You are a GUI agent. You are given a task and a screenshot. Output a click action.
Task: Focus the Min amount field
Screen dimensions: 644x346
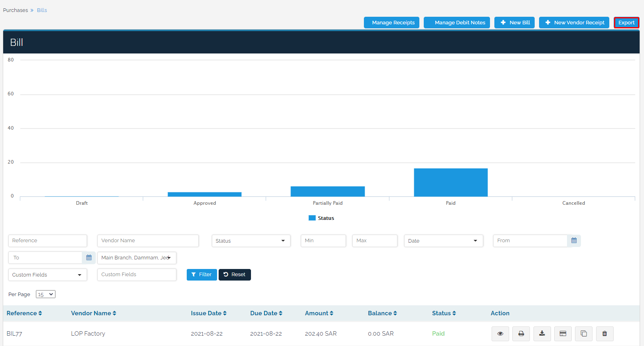323,241
